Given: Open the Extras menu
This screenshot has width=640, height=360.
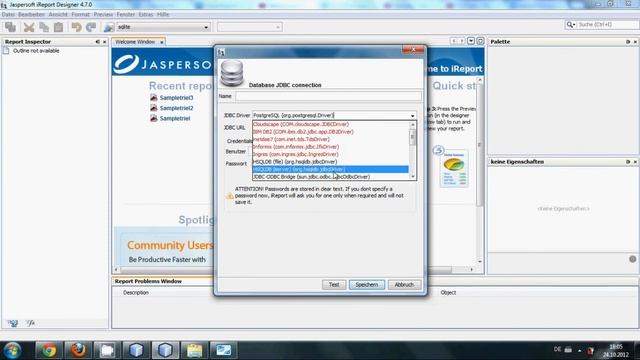Looking at the screenshot, I should pyautogui.click(x=146, y=14).
